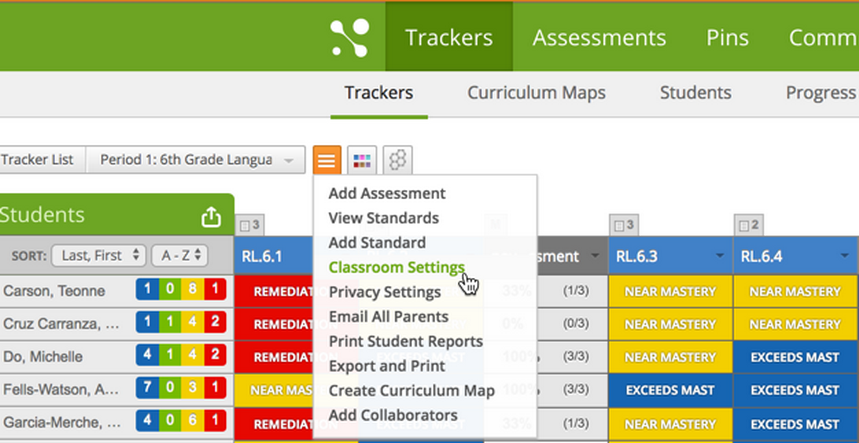
Task: Select student Carson, Teonne
Action: tap(54, 291)
